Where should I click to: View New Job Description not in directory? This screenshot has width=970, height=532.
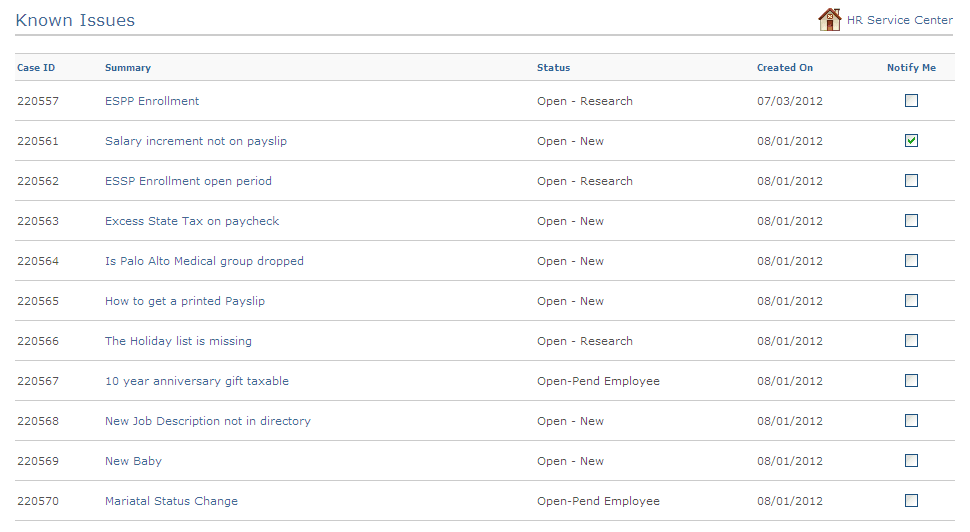pyautogui.click(x=208, y=421)
